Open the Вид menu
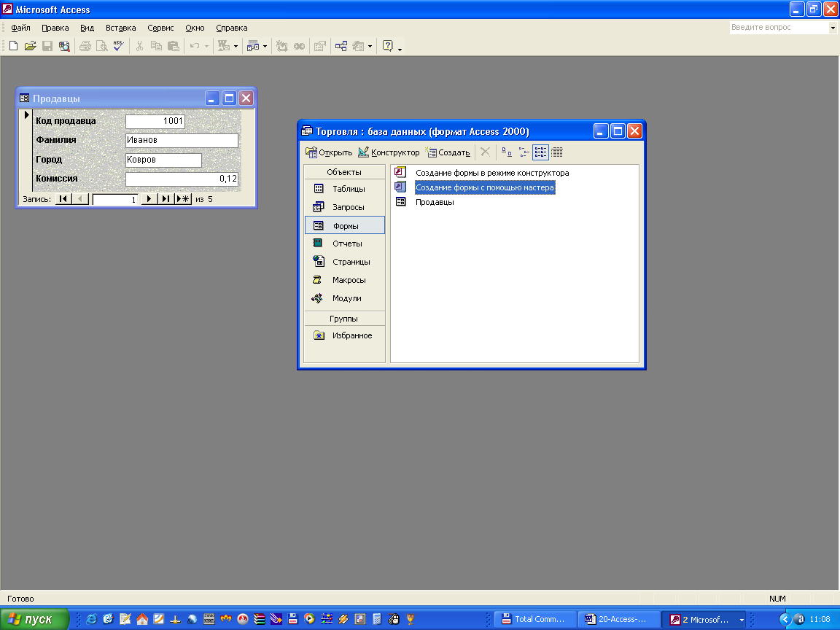This screenshot has height=630, width=840. tap(87, 28)
